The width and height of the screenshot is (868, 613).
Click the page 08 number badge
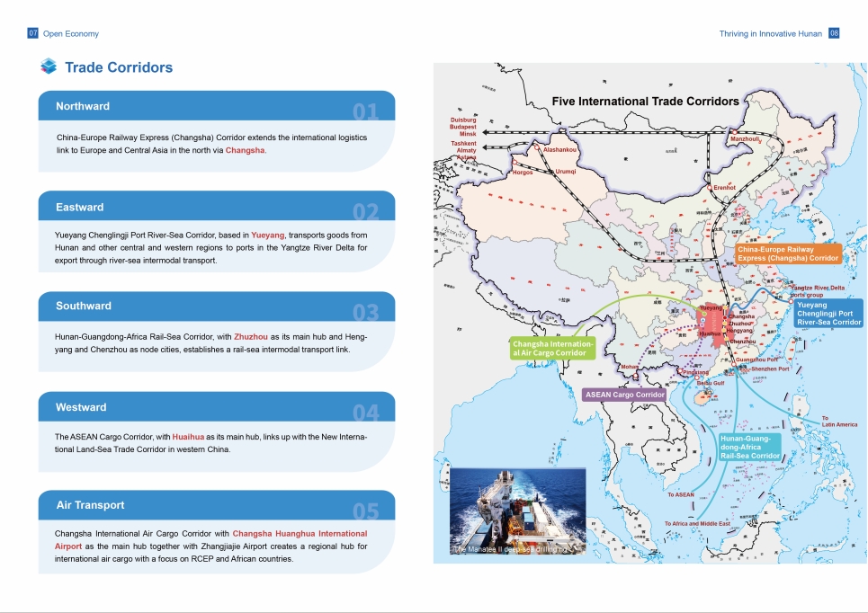pos(834,33)
